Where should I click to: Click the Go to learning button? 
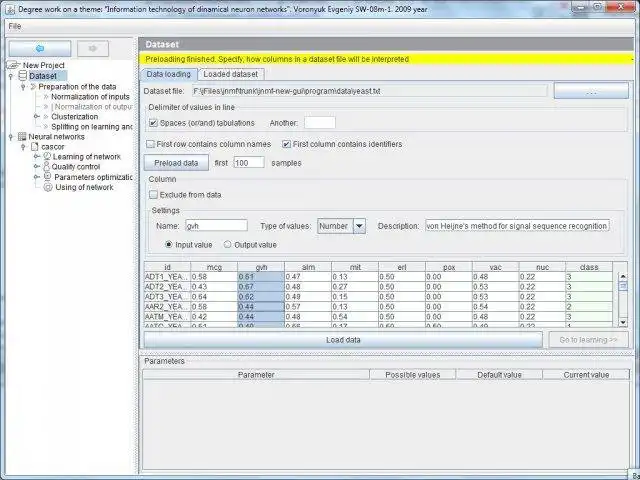[x=588, y=340]
